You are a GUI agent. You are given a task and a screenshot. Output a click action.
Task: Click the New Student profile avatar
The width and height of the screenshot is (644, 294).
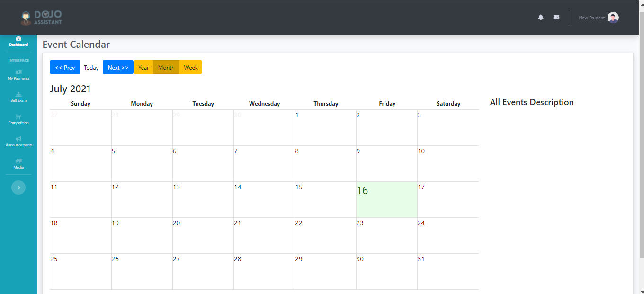tap(613, 18)
